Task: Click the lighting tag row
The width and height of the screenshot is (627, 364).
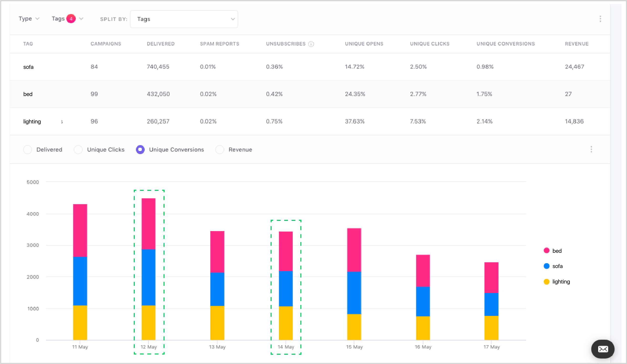Action: click(32, 121)
